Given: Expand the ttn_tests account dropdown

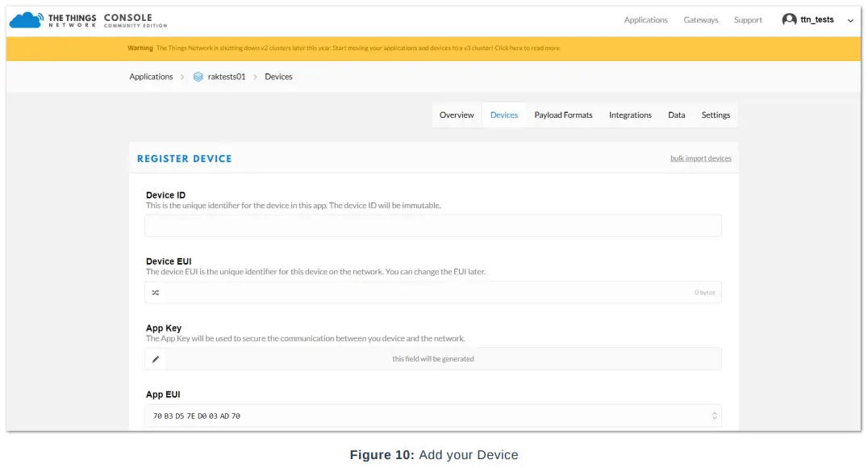Looking at the screenshot, I should click(x=849, y=19).
